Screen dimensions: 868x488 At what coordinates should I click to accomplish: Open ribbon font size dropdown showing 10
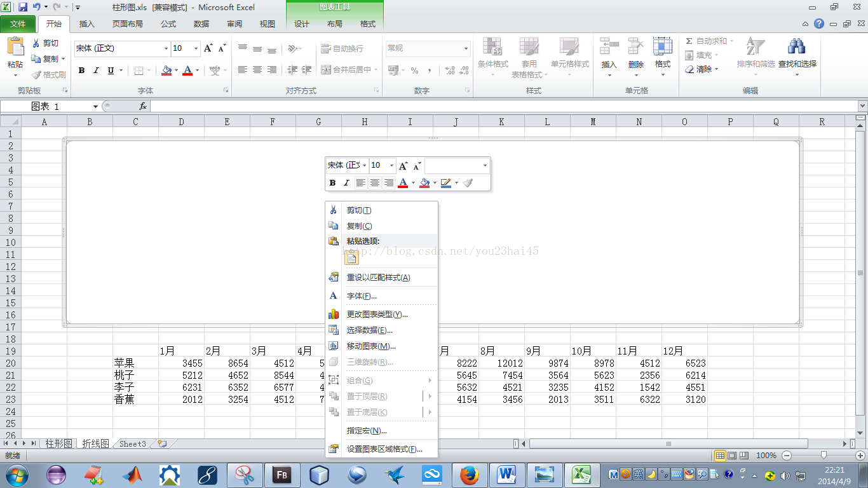(x=196, y=48)
